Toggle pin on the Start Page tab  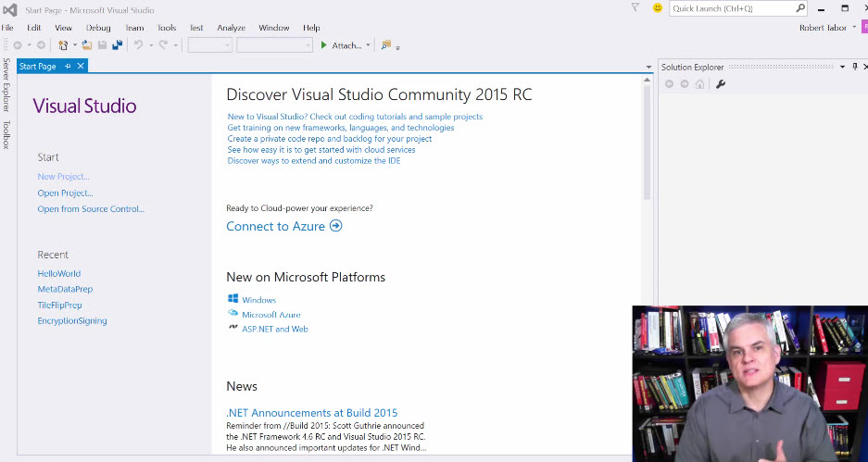[x=68, y=66]
